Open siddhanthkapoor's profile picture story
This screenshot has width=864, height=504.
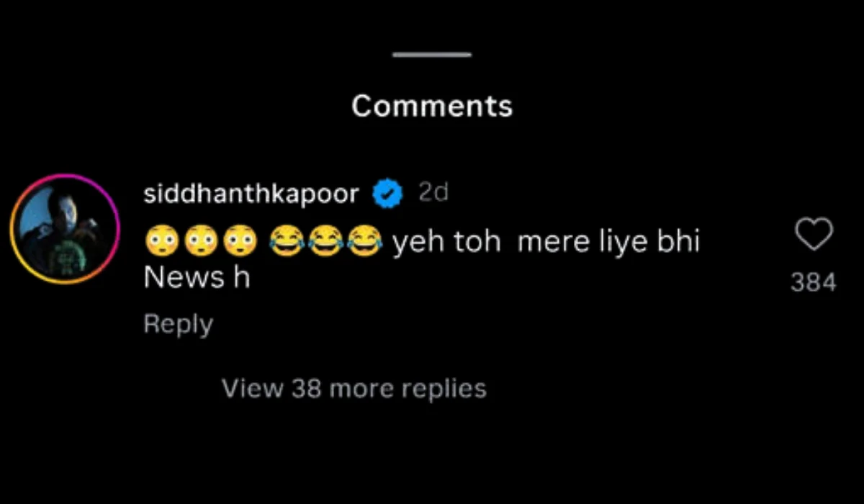[x=64, y=229]
